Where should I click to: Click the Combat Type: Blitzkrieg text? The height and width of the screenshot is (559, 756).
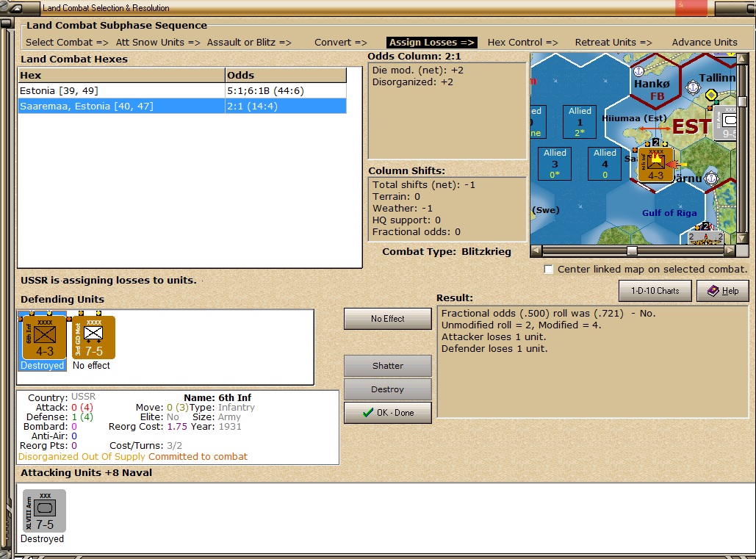pyautogui.click(x=447, y=251)
